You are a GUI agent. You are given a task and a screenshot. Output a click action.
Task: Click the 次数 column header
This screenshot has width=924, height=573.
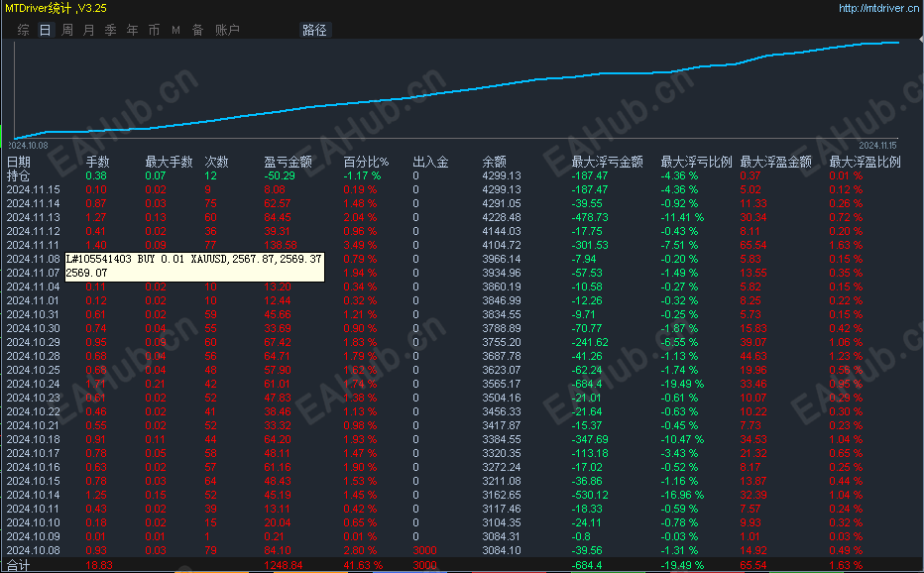tap(216, 162)
